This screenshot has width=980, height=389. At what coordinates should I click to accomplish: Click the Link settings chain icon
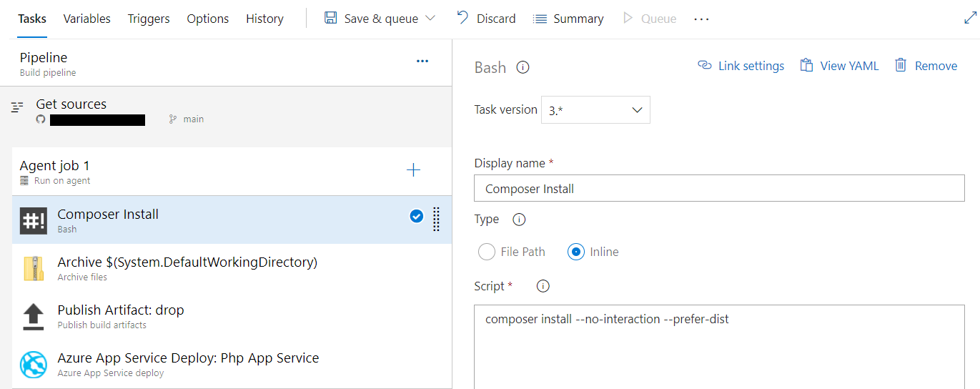(704, 65)
